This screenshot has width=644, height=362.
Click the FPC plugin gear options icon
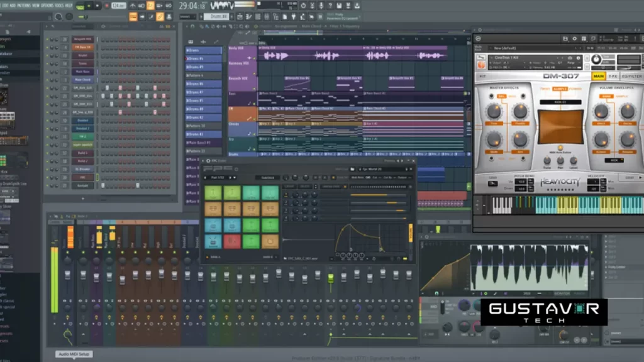(208, 161)
